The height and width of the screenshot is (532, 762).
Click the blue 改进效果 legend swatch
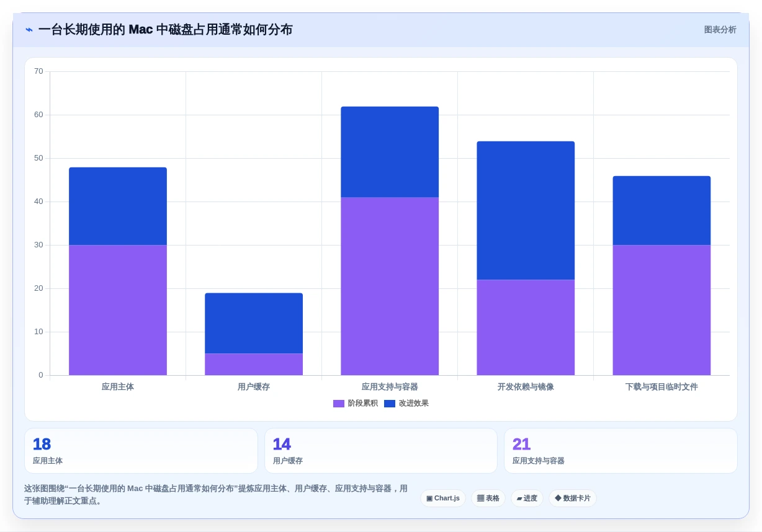(x=390, y=404)
